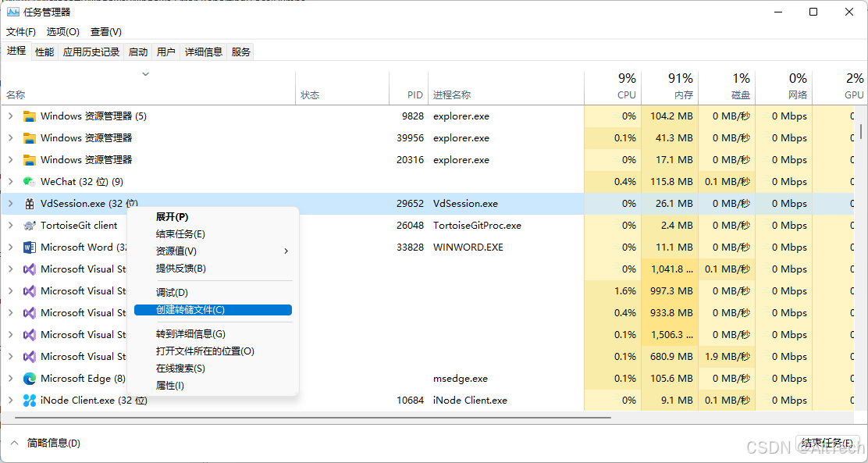
Task: Choose 转到详细信息(G) in context menu
Action: (213, 334)
